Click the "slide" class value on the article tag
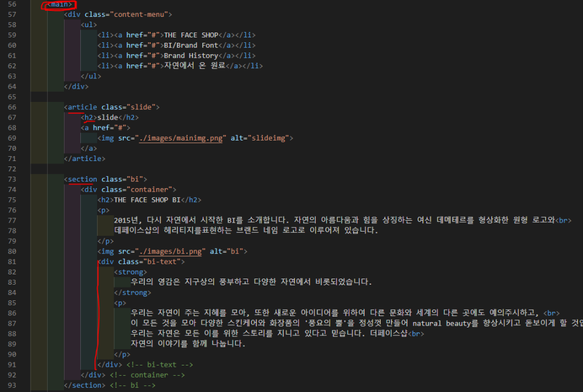The image size is (583, 392). tap(141, 107)
